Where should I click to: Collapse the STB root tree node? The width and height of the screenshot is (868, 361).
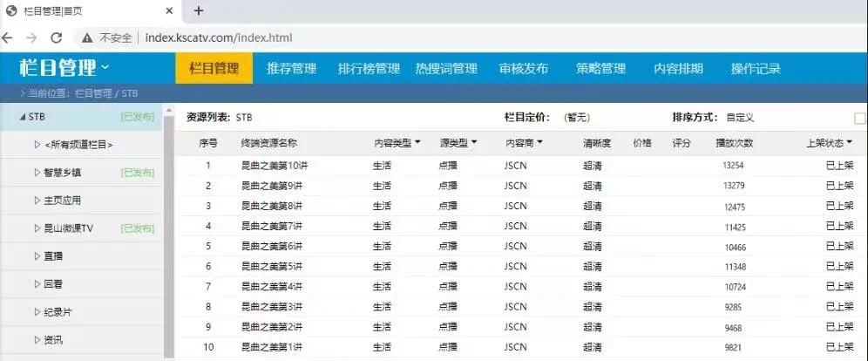pos(22,117)
